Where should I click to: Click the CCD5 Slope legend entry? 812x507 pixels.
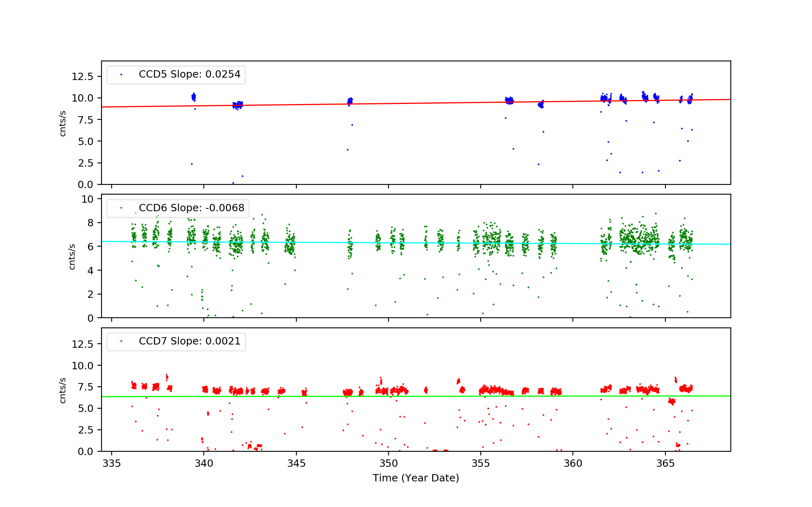click(189, 74)
